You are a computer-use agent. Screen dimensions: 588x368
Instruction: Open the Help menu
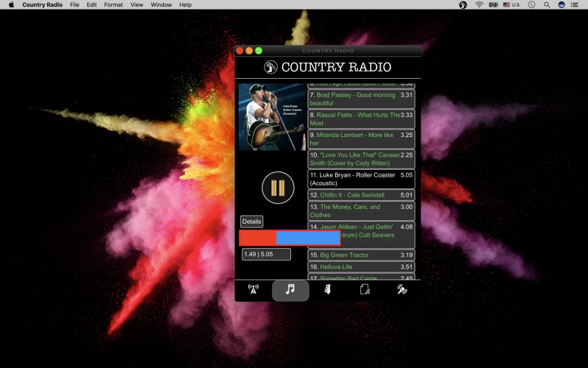pos(185,5)
